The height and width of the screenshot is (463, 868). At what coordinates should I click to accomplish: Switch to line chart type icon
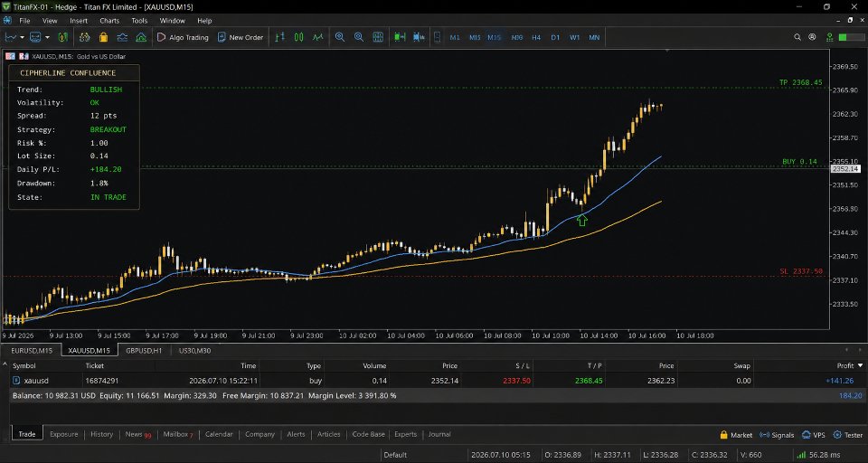pos(317,37)
